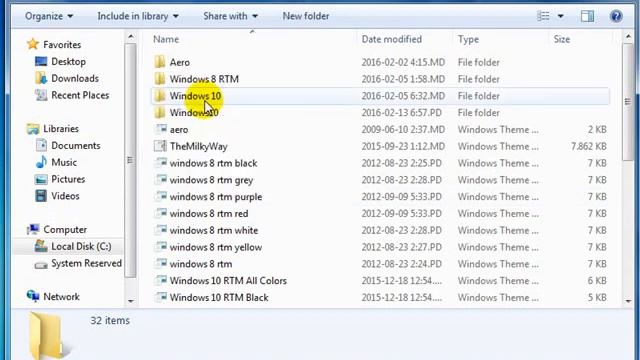Click scroll up arrow of file list
This screenshot has height=360, width=640.
click(x=628, y=37)
